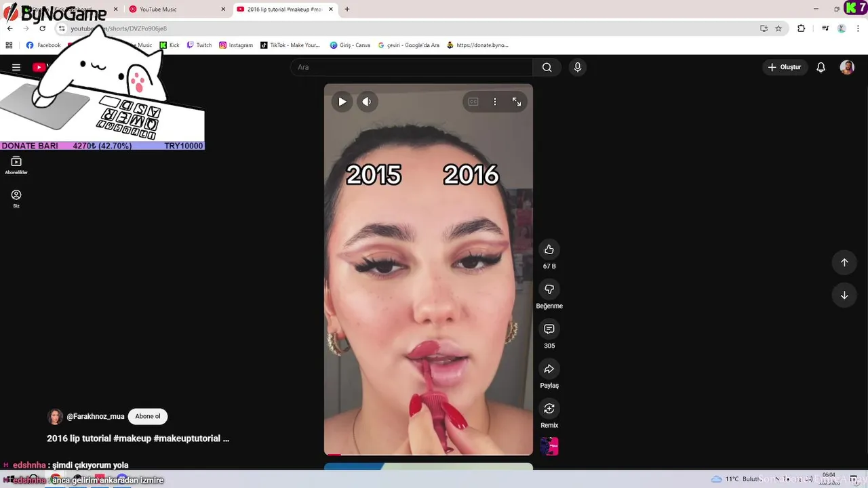Open Abonelikler in the sidebar
Viewport: 868px width, 488px height.
pyautogui.click(x=16, y=165)
